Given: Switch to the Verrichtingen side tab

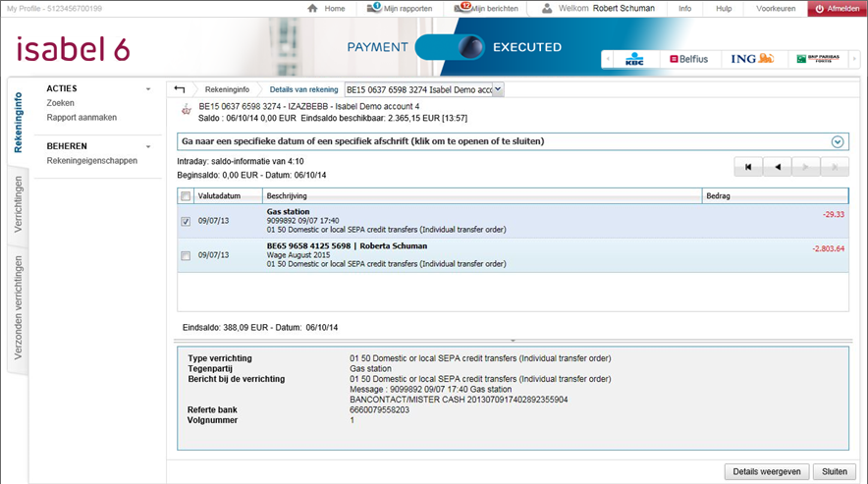Looking at the screenshot, I should 18,203.
